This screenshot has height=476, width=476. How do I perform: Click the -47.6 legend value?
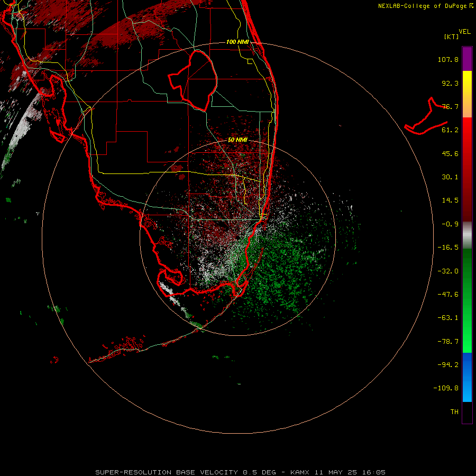tap(448, 295)
